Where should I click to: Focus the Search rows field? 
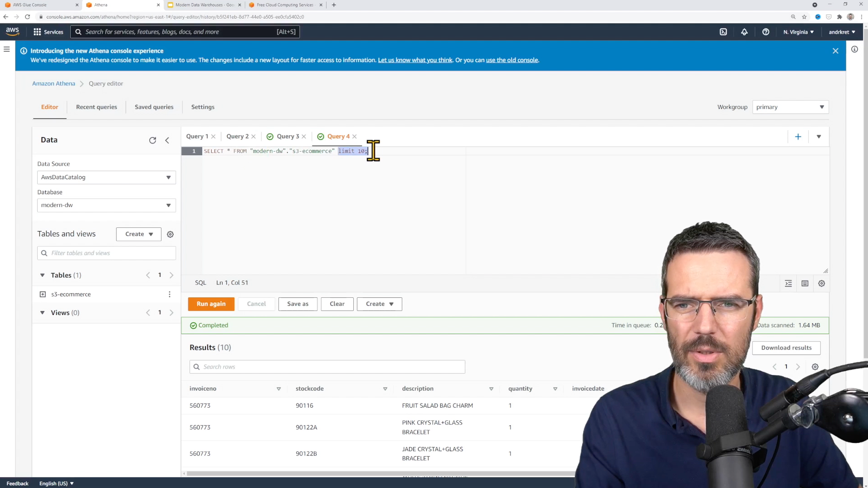click(327, 367)
